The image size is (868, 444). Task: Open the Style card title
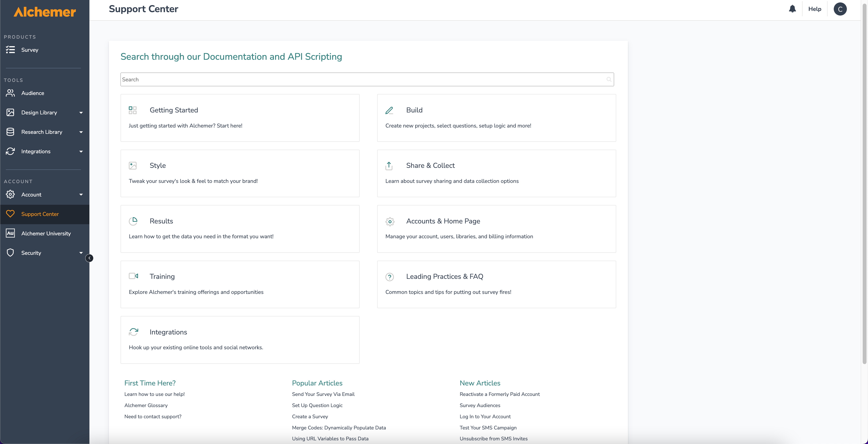coord(157,165)
